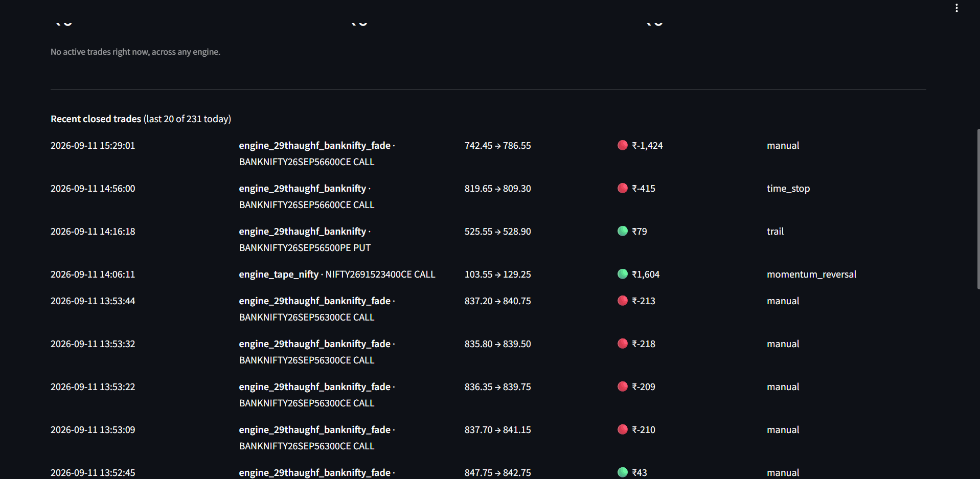Click the page vertical scrollbar thumb
The height and width of the screenshot is (479, 980).
(x=978, y=209)
